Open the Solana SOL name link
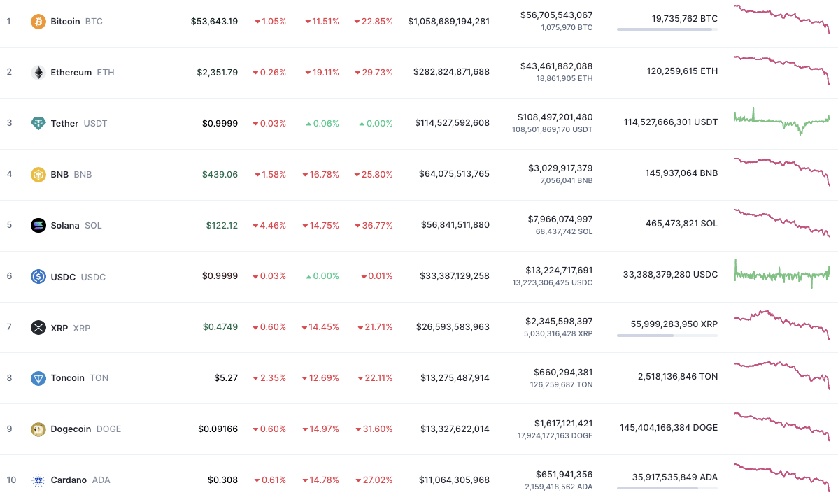The height and width of the screenshot is (504, 838). pos(76,225)
